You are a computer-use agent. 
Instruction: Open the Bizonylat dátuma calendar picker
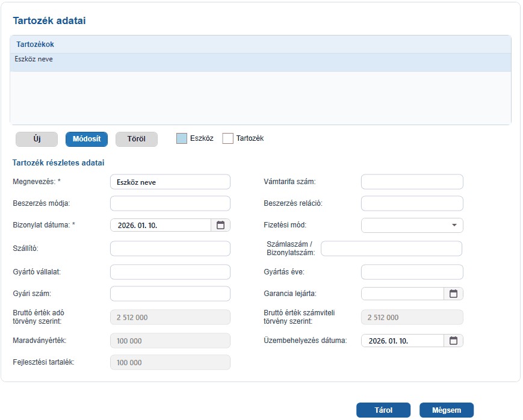220,225
